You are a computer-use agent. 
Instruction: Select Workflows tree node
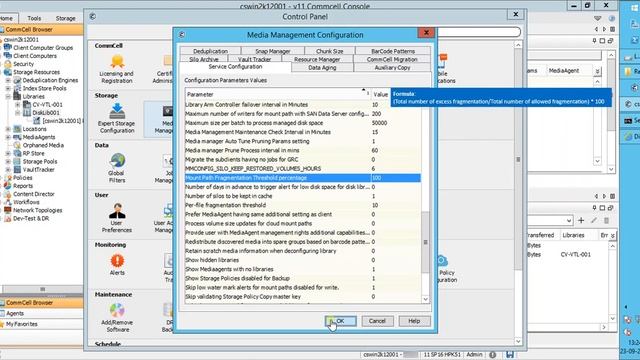[26, 202]
